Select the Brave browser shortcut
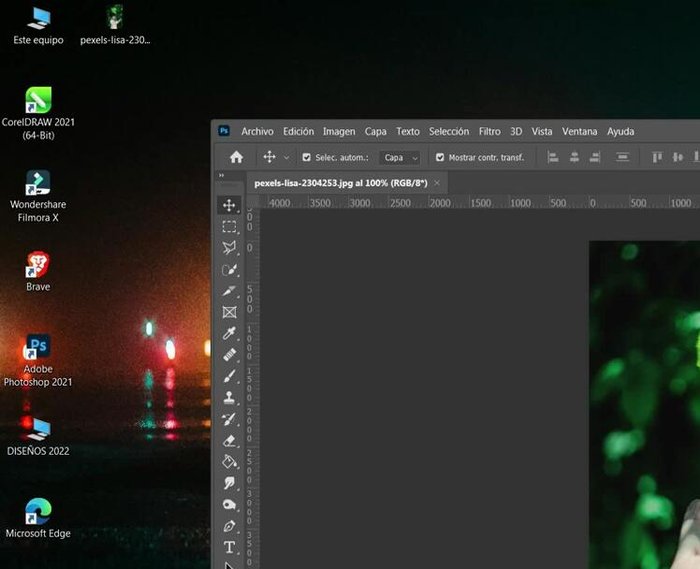This screenshot has width=700, height=569. 38,271
